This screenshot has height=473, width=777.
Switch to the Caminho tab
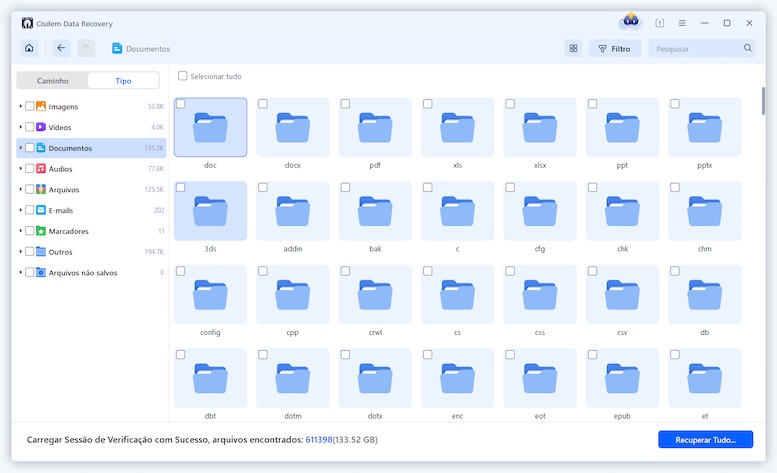coord(53,81)
